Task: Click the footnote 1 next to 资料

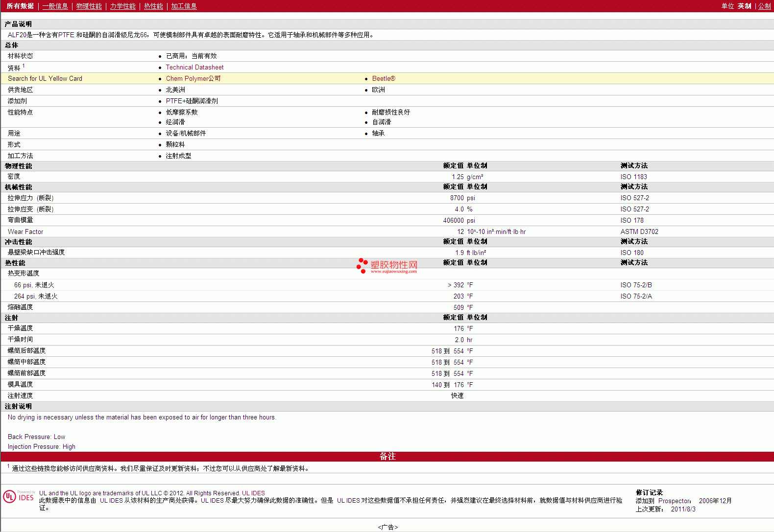Action: [x=24, y=66]
